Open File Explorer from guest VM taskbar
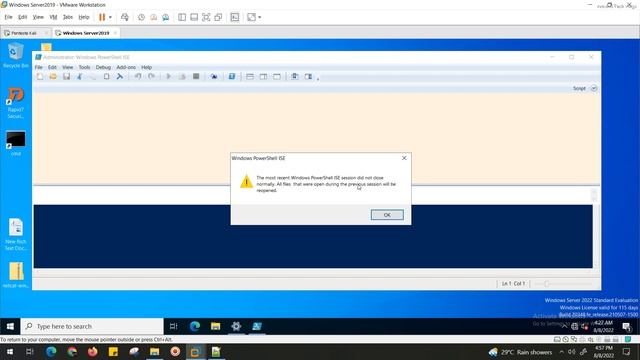Image resolution: width=640 pixels, height=360 pixels. click(x=216, y=326)
